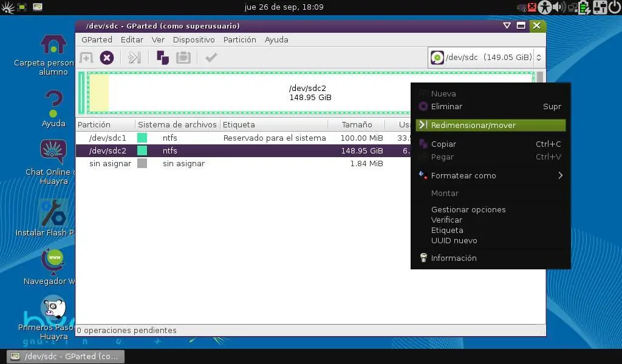Image resolution: width=622 pixels, height=364 pixels.
Task: Choose Verificar in the context menu
Action: pos(446,220)
